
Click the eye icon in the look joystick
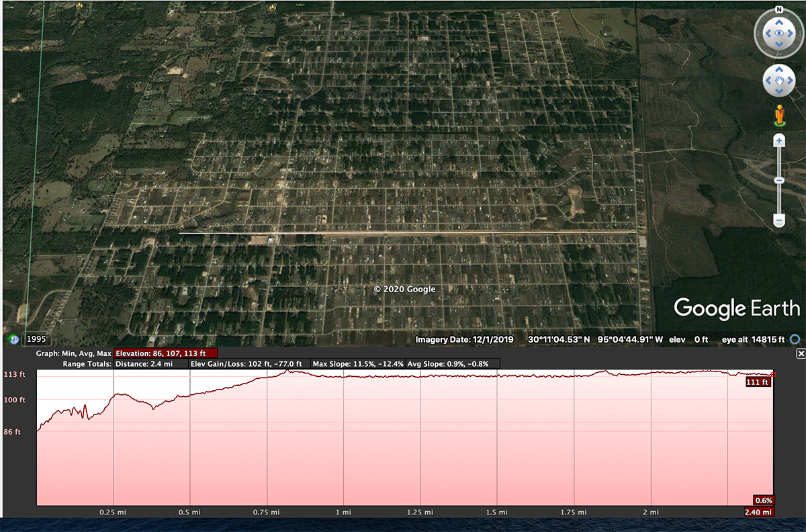[x=778, y=32]
